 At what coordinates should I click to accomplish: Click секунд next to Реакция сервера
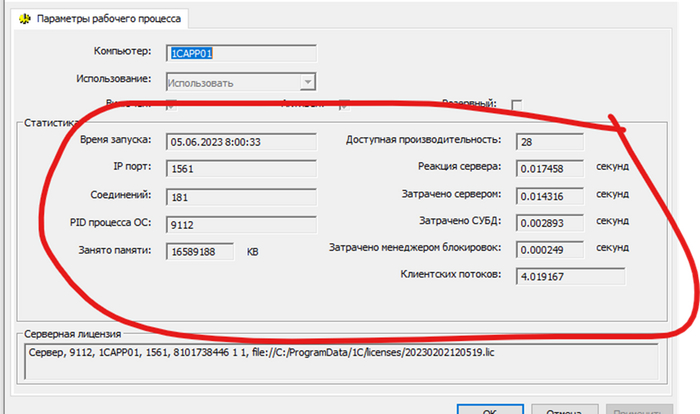[612, 167]
